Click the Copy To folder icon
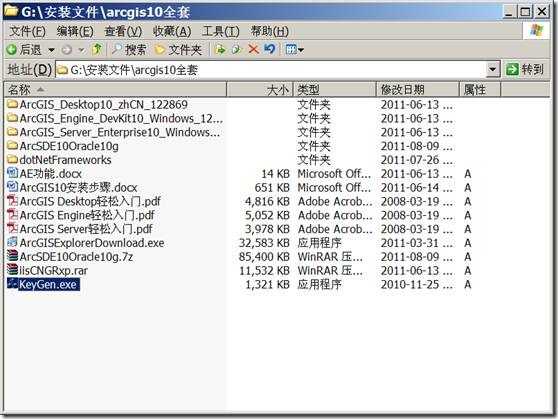This screenshot has width=558, height=419. pos(236,49)
